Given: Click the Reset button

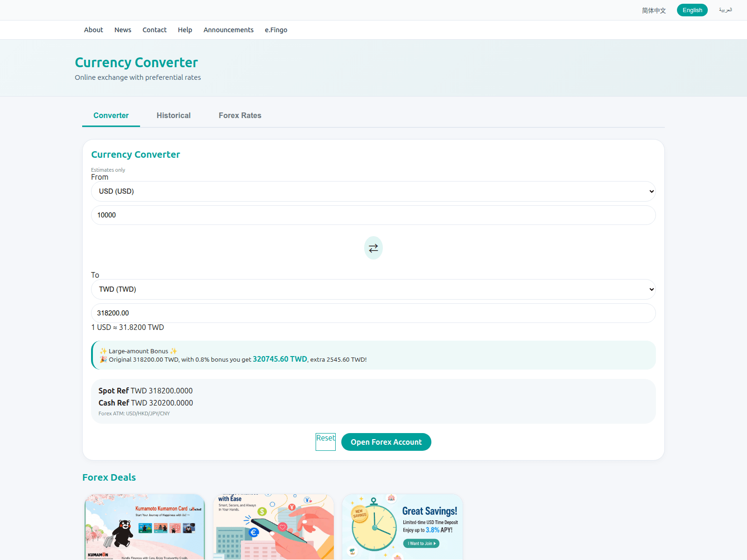Looking at the screenshot, I should [325, 442].
